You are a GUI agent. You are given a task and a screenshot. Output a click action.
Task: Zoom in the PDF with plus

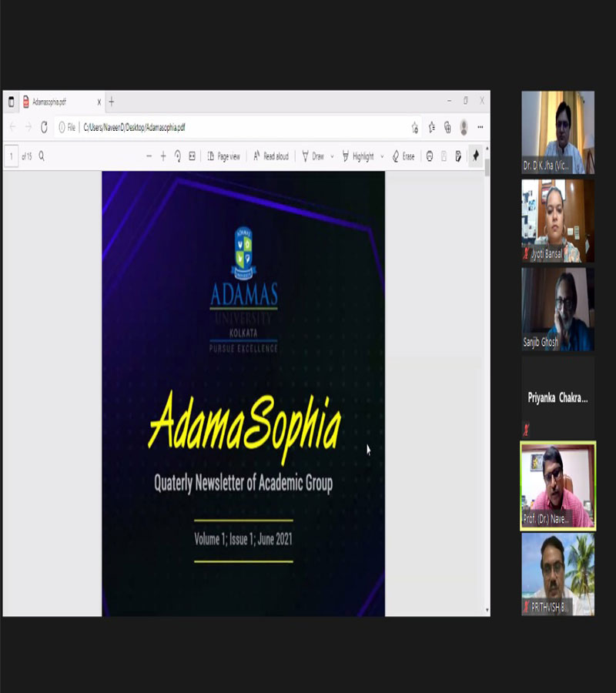[x=163, y=156]
